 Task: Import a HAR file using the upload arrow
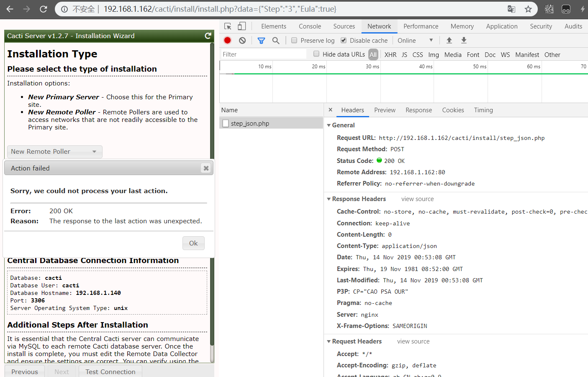click(x=449, y=40)
